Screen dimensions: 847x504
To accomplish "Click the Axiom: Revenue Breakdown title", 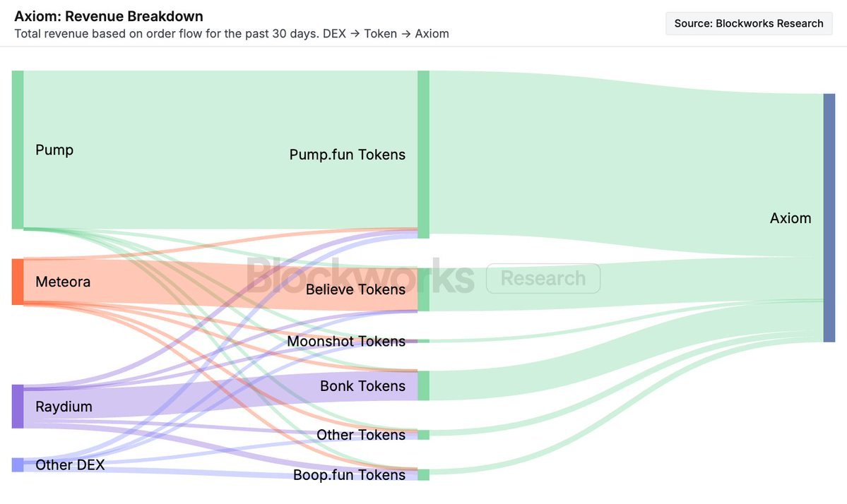I will click(109, 16).
